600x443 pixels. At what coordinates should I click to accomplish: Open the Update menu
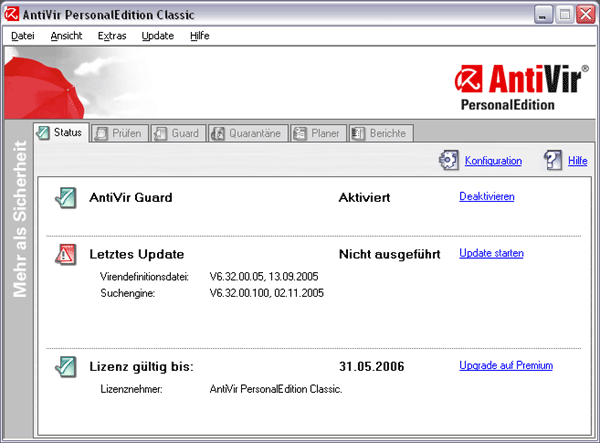(x=158, y=36)
